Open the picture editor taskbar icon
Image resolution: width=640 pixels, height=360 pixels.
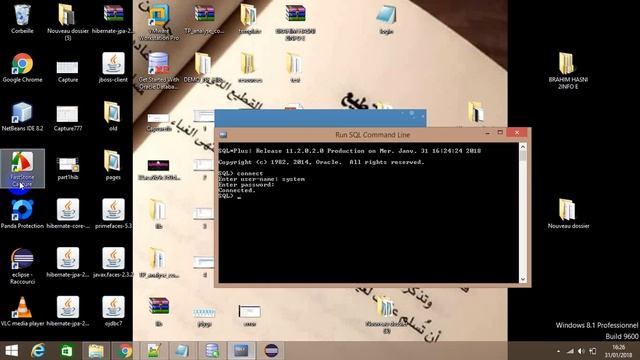154,351
